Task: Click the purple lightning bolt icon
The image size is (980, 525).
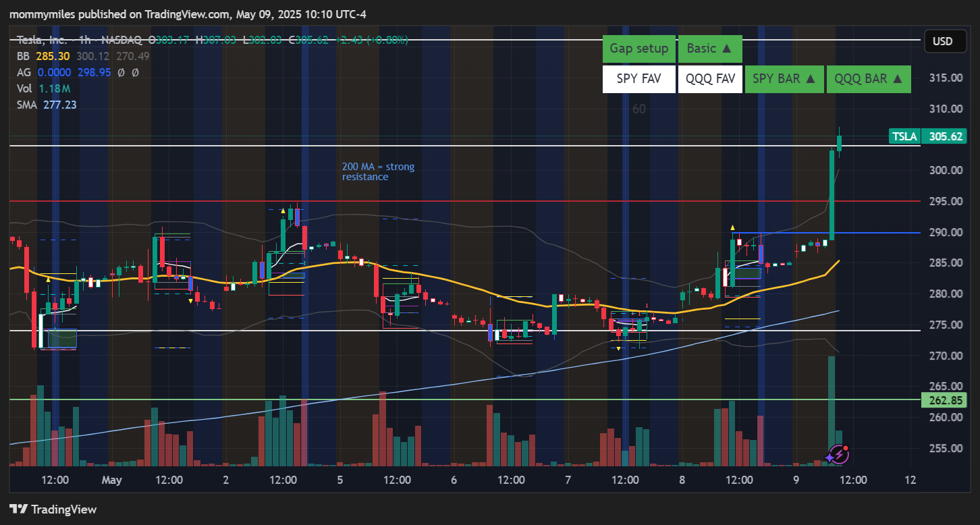Action: (838, 454)
